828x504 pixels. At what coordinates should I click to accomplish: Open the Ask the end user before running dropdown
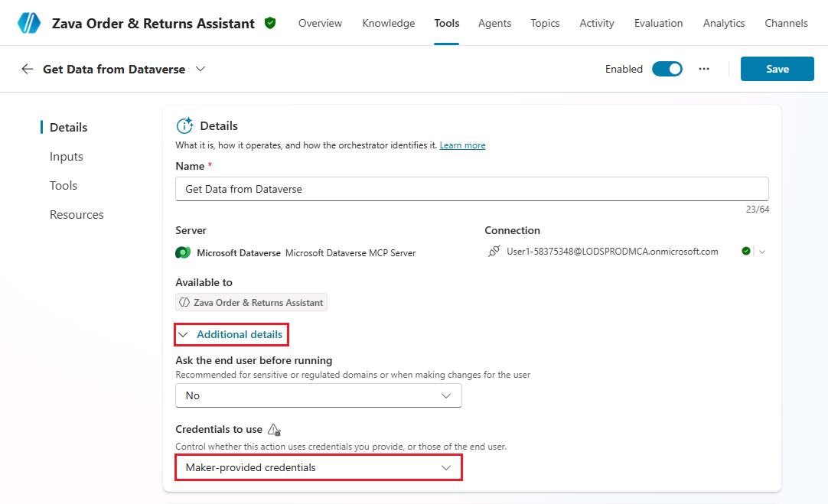tap(318, 396)
